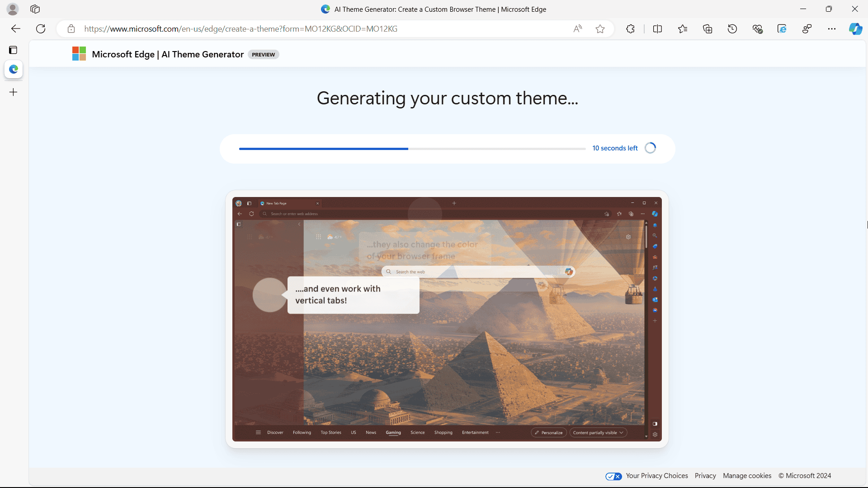Open the Extensions puzzle icon
Image resolution: width=868 pixels, height=488 pixels.
(x=630, y=28)
